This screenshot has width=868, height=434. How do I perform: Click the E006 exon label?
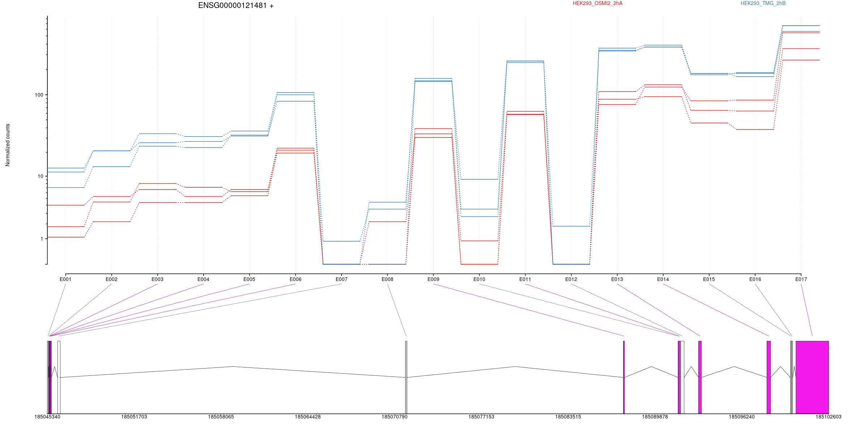coord(295,279)
